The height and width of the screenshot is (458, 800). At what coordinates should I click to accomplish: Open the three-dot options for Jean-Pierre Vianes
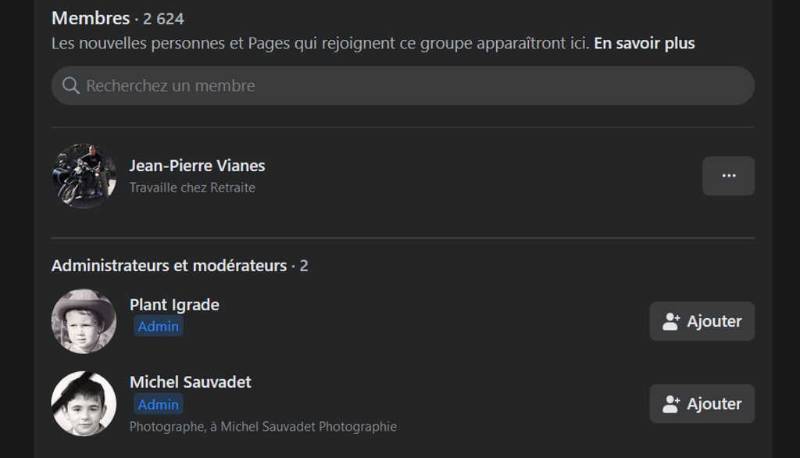pos(728,176)
